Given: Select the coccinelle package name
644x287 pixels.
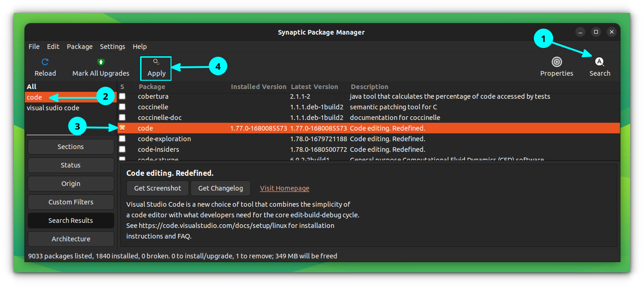Looking at the screenshot, I should [x=153, y=107].
